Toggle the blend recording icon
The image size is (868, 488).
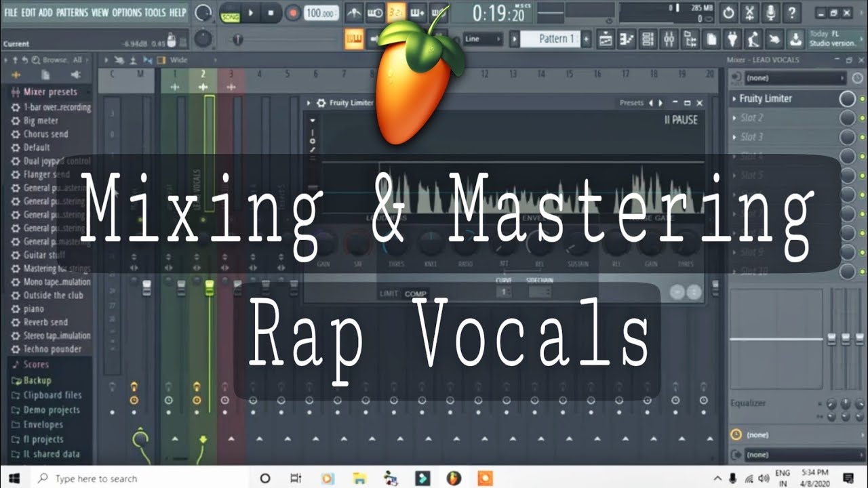pos(418,12)
